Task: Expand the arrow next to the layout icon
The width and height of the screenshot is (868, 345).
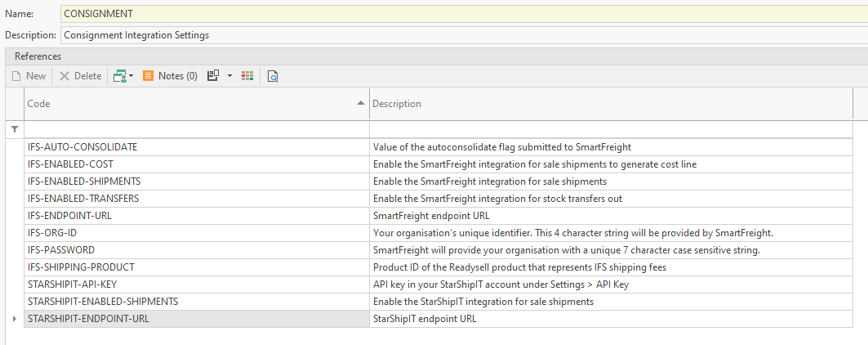Action: pyautogui.click(x=230, y=76)
